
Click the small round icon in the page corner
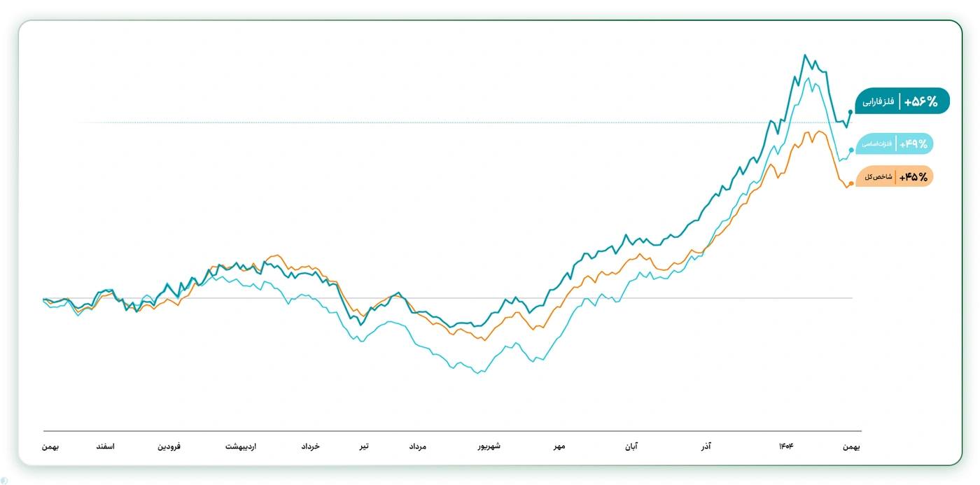click(x=4, y=480)
